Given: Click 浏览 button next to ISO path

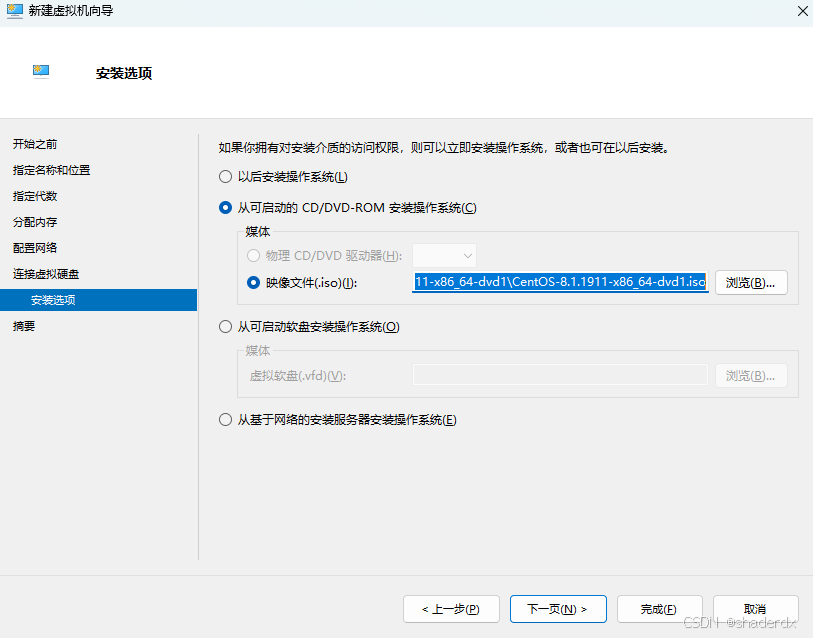Looking at the screenshot, I should click(x=751, y=283).
